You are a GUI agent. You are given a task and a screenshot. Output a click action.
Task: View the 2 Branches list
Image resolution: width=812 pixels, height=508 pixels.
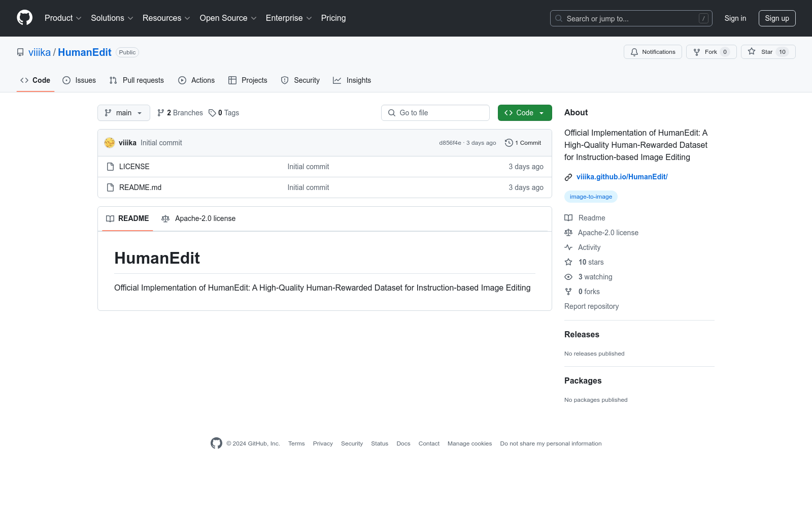[180, 113]
